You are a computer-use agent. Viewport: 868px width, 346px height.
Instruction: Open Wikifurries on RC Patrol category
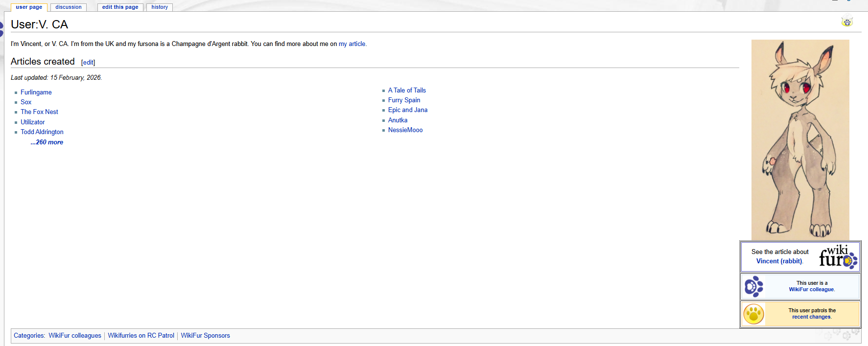[x=141, y=336]
